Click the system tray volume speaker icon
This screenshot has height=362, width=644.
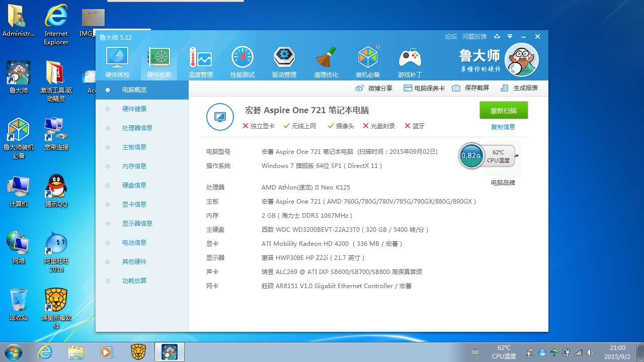591,352
